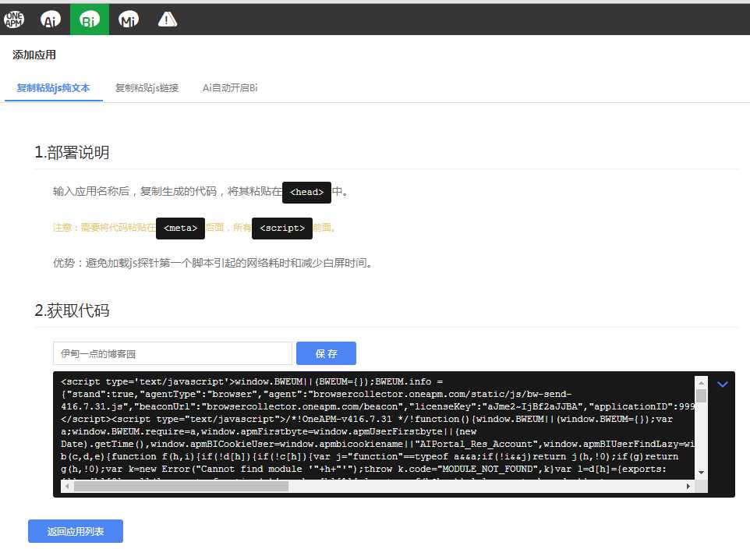Click the <script> code tag

[x=282, y=229]
